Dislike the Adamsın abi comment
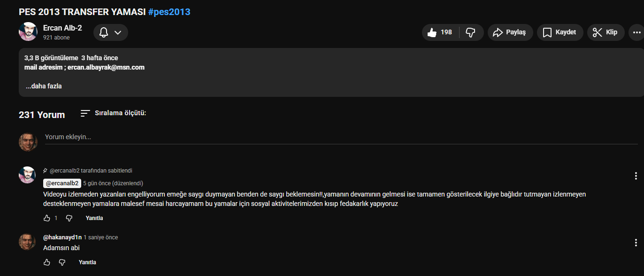This screenshot has width=644, height=276. (x=62, y=262)
